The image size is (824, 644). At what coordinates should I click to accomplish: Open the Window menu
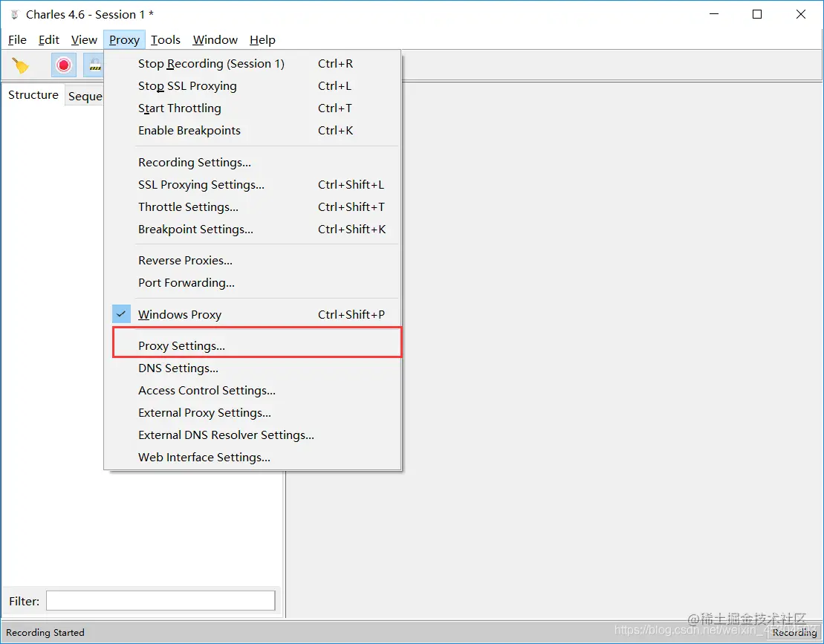215,40
